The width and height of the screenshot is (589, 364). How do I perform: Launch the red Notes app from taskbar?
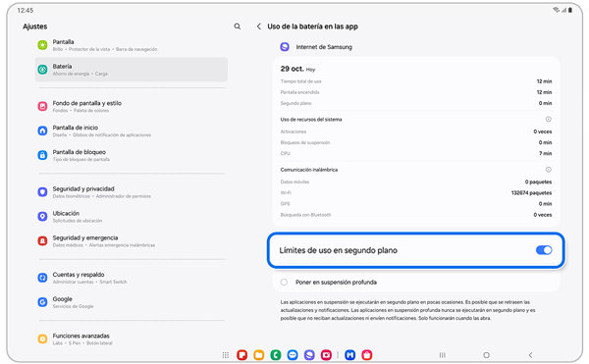click(x=241, y=355)
